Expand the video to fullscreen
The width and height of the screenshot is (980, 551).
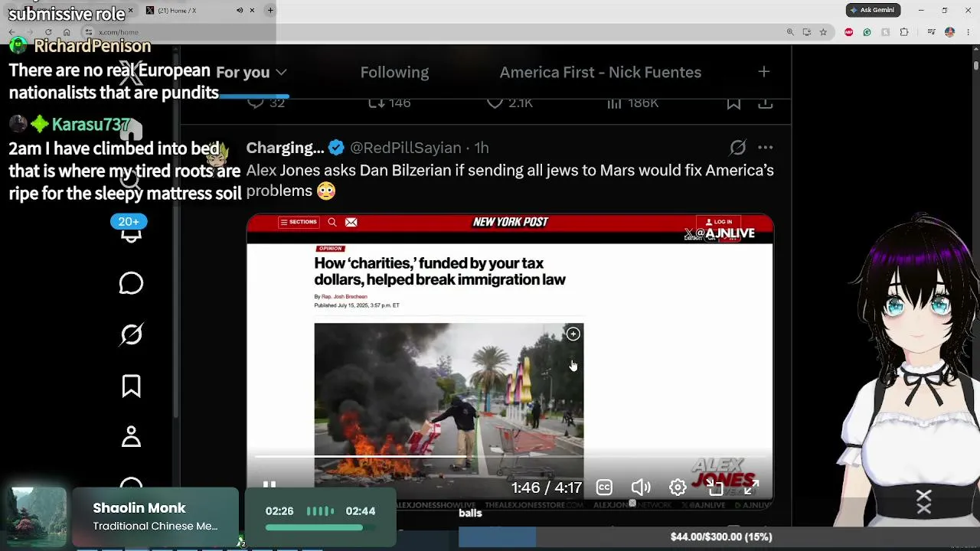[x=751, y=487]
